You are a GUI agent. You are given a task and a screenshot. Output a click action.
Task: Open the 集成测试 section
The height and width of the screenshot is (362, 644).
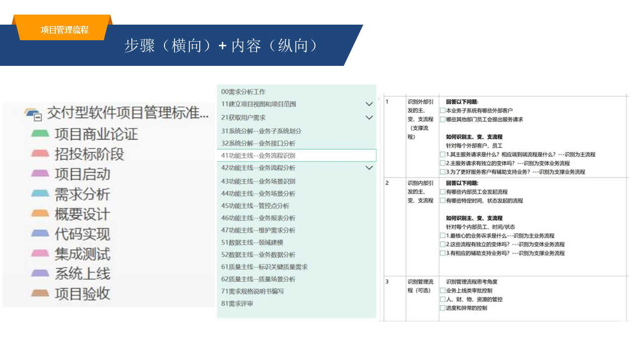coord(83,253)
